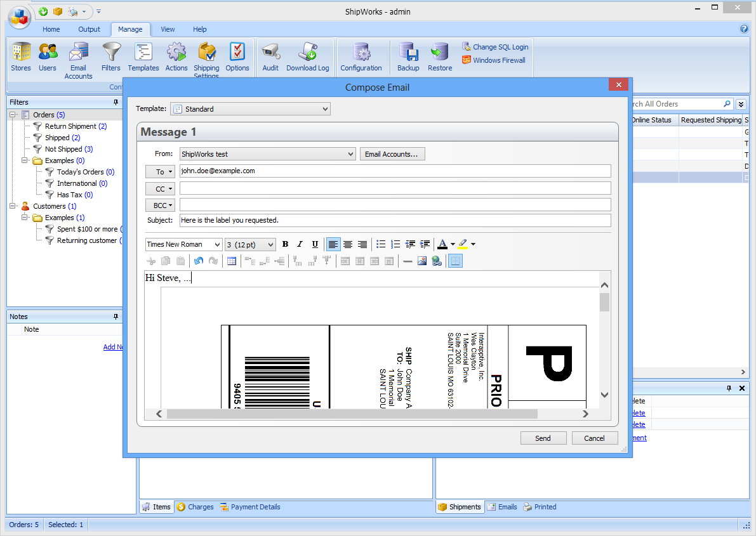The width and height of the screenshot is (756, 536).
Task: Click the Email Accounts ribbon icon
Action: (x=78, y=57)
